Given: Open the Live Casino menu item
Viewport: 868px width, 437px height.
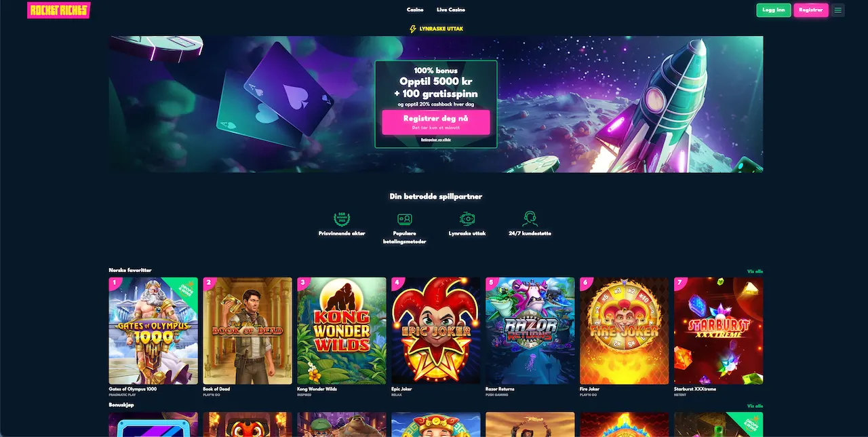Looking at the screenshot, I should tap(451, 10).
